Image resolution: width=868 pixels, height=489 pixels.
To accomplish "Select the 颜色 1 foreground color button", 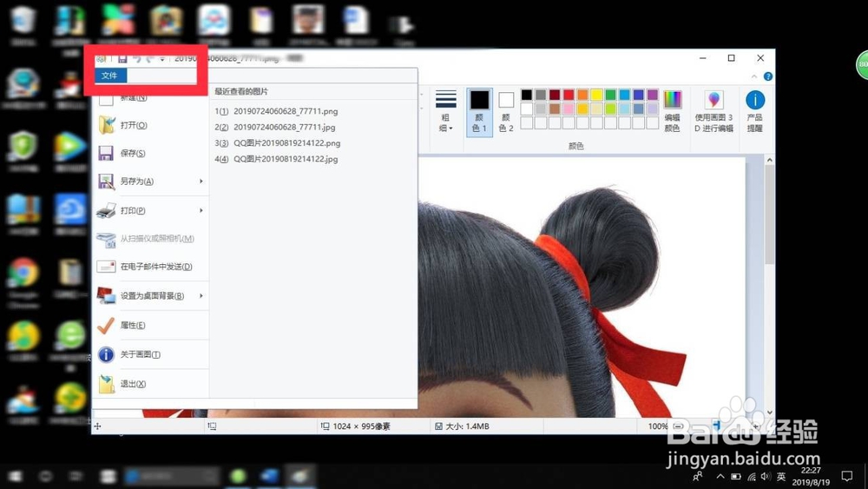I will (x=479, y=111).
